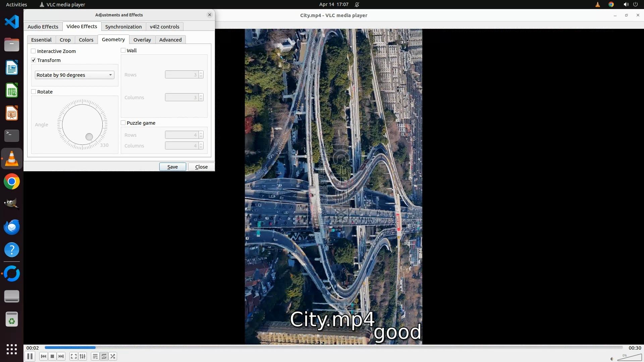Click the previous media button
644x362 pixels.
pos(43,356)
